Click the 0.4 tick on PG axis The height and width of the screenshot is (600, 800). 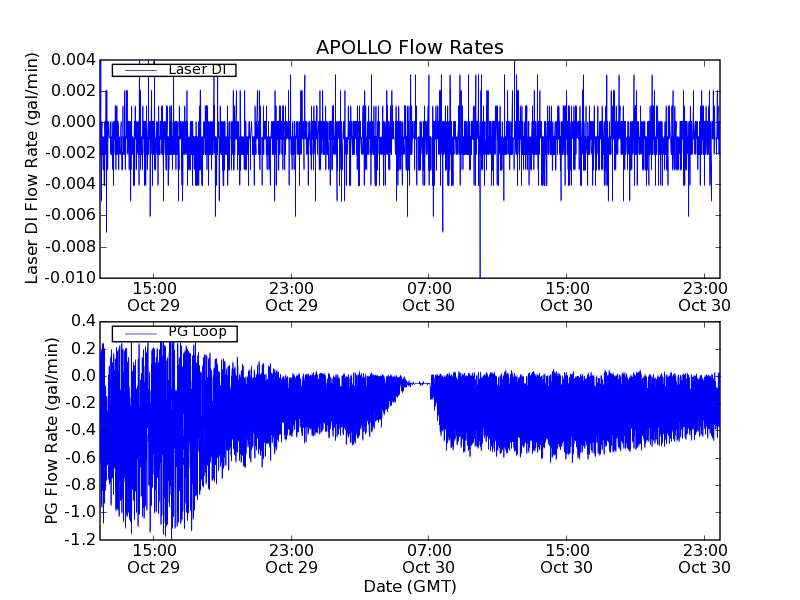82,321
